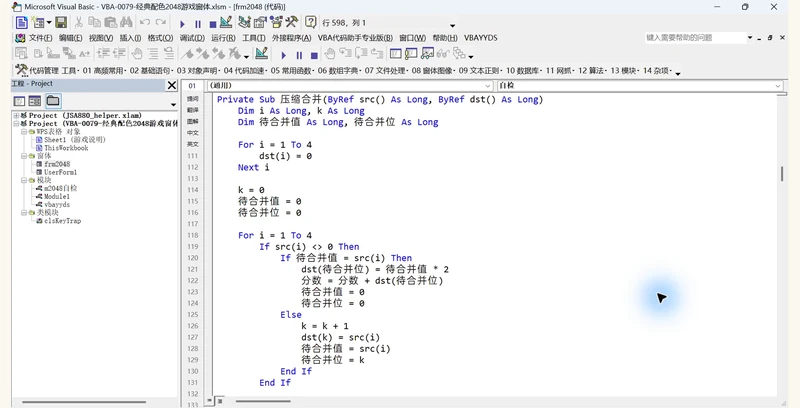The height and width of the screenshot is (408, 800).
Task: Open the Watch Window icon
Action: tap(427, 53)
